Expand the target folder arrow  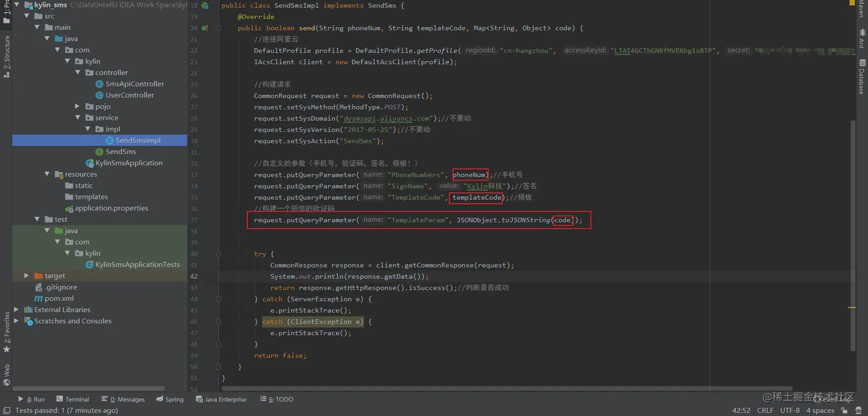[x=27, y=276]
